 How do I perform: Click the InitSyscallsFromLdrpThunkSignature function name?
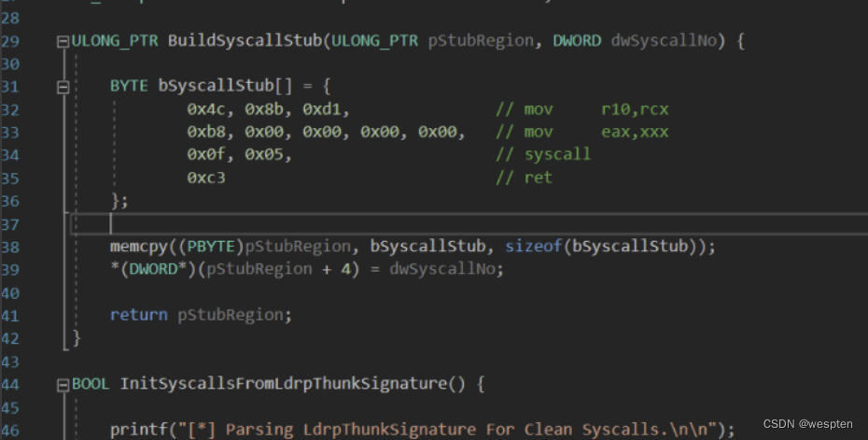click(x=291, y=384)
